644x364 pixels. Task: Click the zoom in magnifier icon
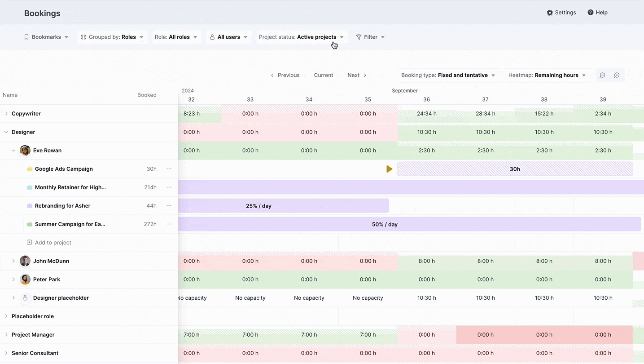point(617,75)
